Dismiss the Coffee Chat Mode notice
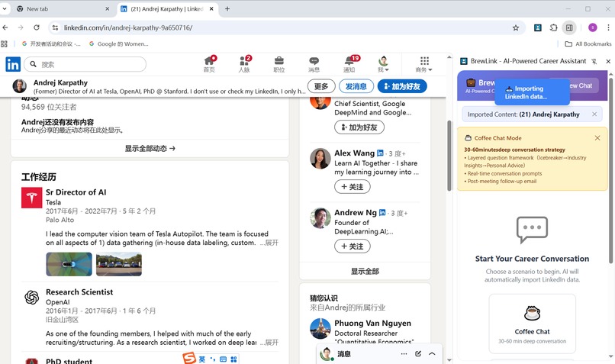 597,138
